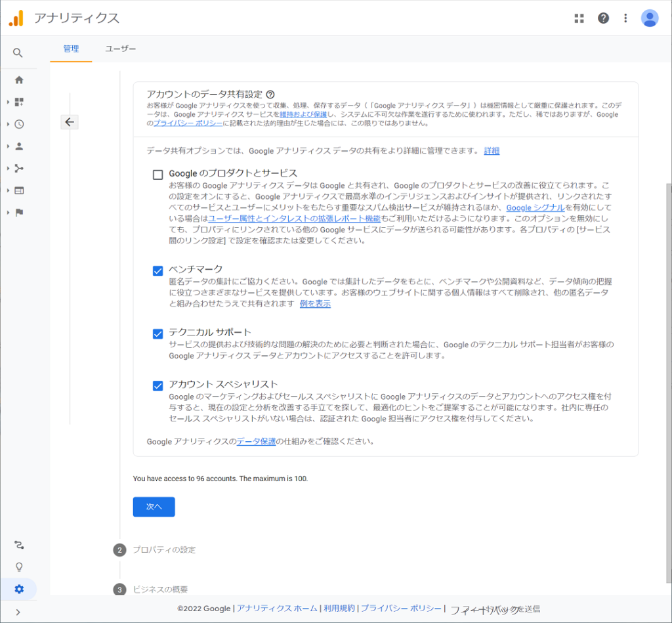This screenshot has height=623, width=672.
Task: Open the three-dot more options menu
Action: pyautogui.click(x=625, y=18)
